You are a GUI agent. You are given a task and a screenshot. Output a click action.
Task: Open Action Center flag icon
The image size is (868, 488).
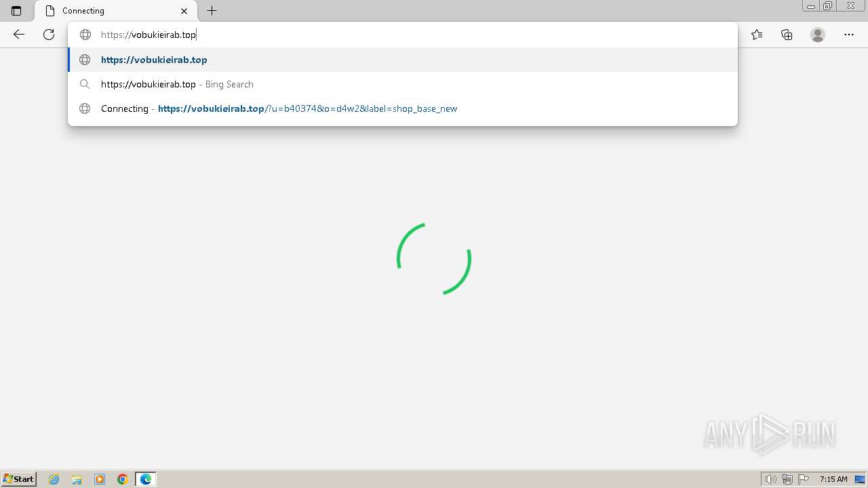click(x=804, y=479)
